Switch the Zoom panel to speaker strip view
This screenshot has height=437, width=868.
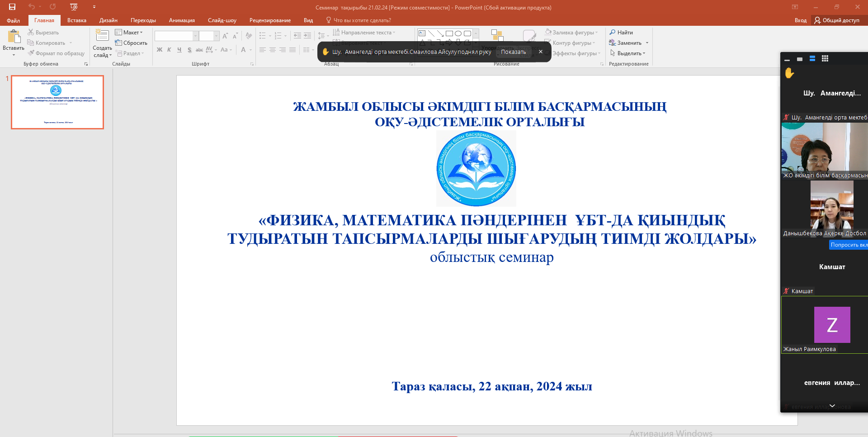[812, 58]
